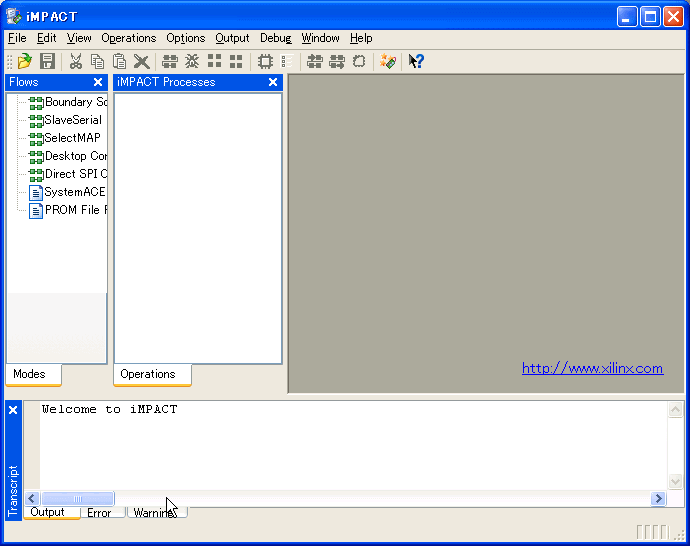
Task: Click the Paste clipboard icon
Action: coord(119,62)
